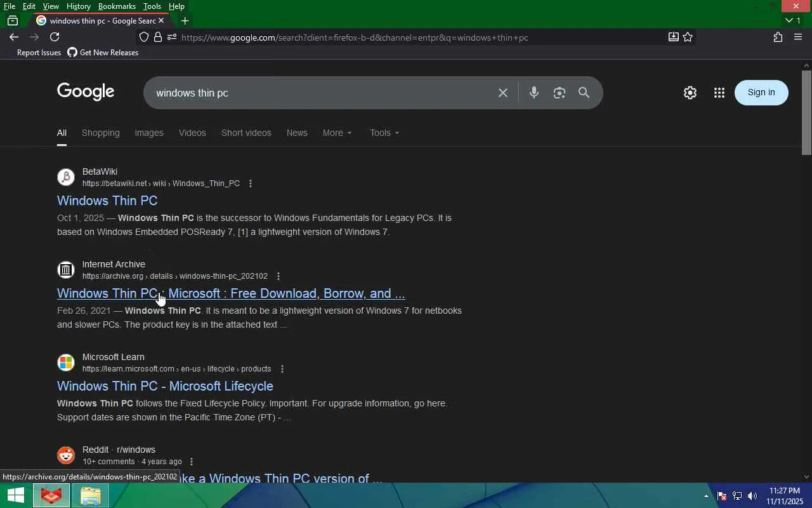Screen dimensions: 812x508
Task: Click the Sign in button
Action: click(761, 93)
